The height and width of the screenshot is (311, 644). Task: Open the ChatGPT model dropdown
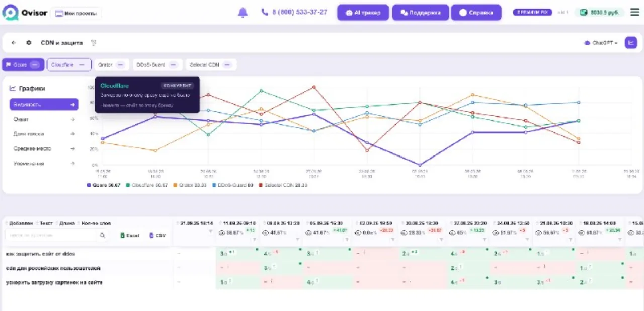[601, 43]
